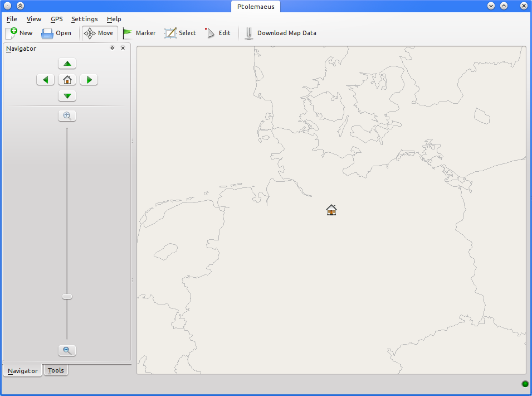Image resolution: width=532 pixels, height=396 pixels.
Task: Click the house marker on the map
Action: tap(331, 210)
